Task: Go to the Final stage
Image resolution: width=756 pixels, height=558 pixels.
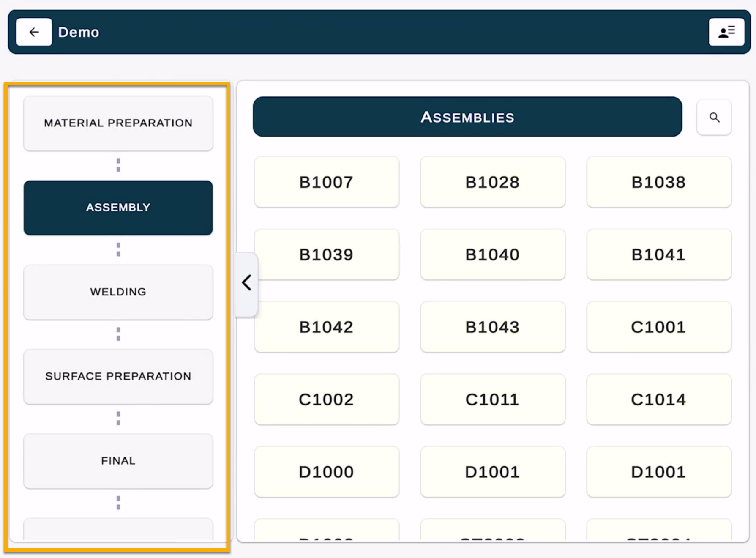Action: pos(118,461)
